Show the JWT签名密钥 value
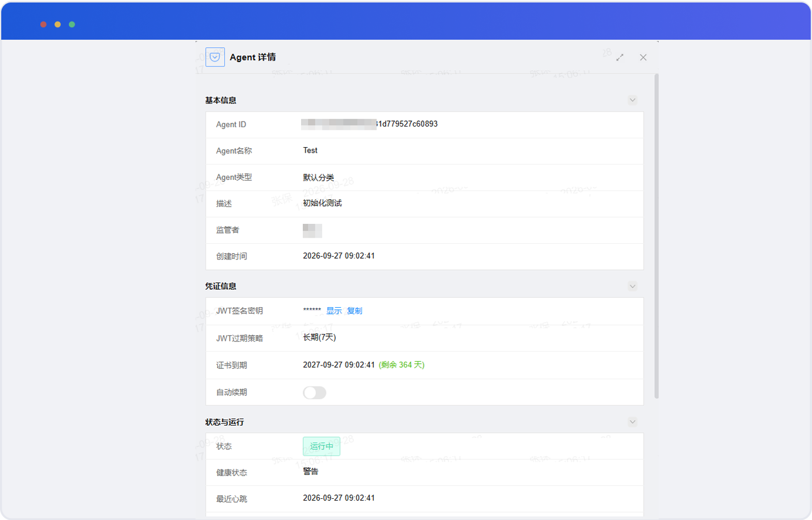Screen dimensions: 812x520 [334, 311]
